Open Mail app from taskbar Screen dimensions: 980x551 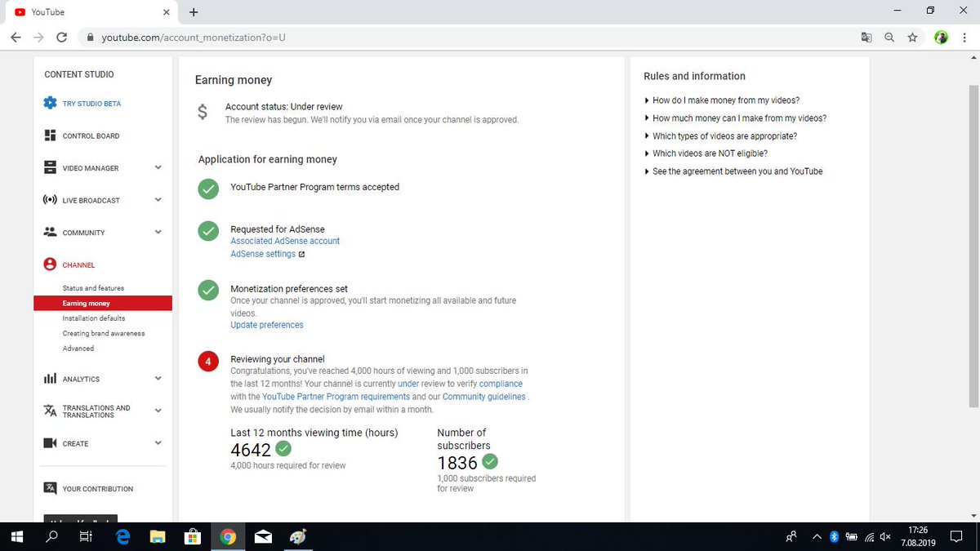point(264,536)
